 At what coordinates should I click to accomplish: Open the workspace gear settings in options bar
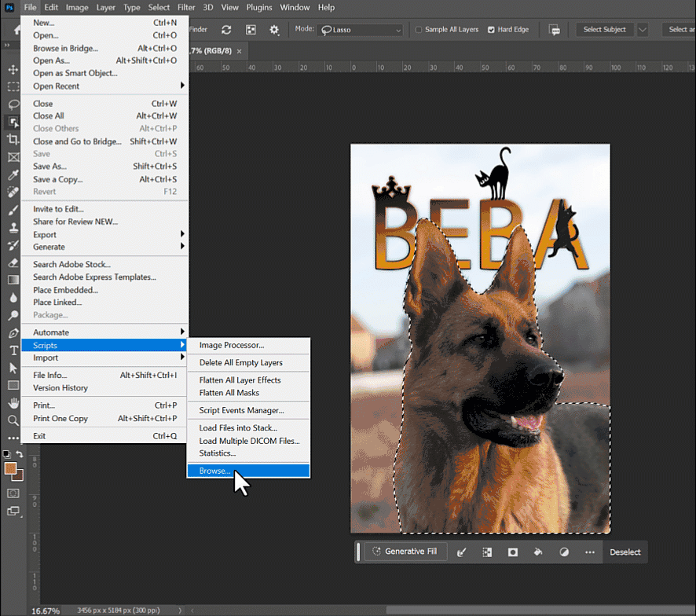274,29
